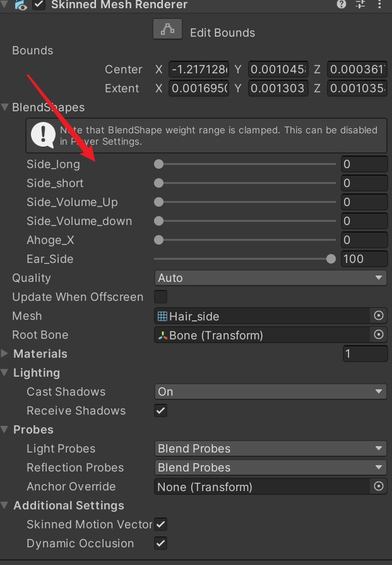This screenshot has height=565, width=392.
Task: Open object picker for Root Bone
Action: tap(379, 335)
